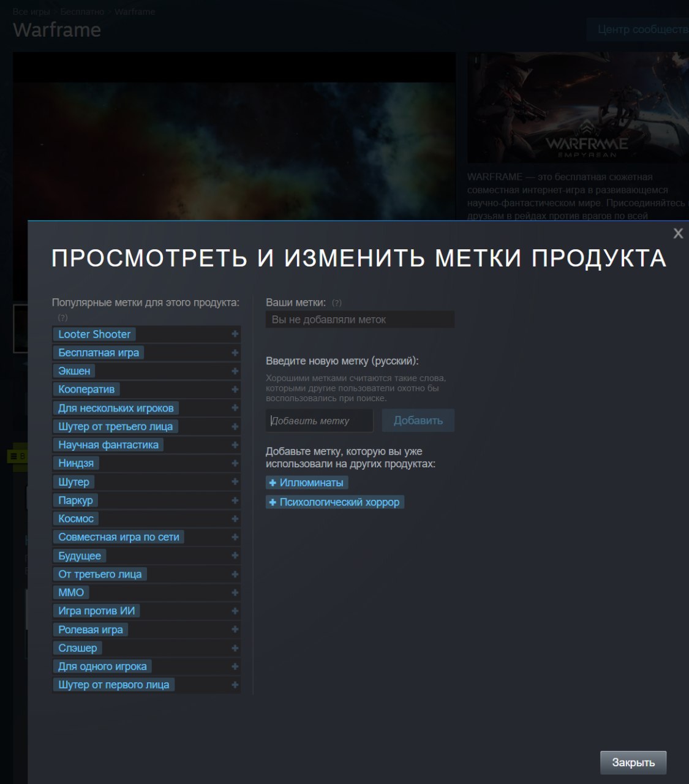This screenshot has width=689, height=784.
Task: Click plus icon for Шутер от первого лица
Action: (235, 685)
